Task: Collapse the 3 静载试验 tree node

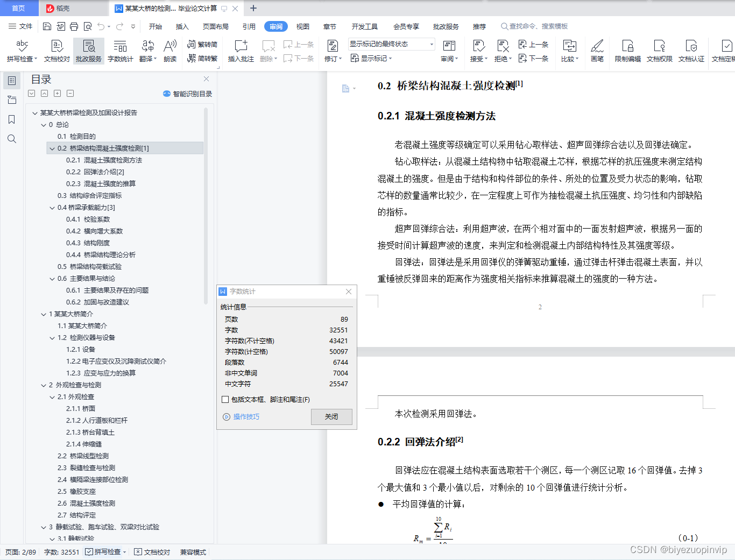Action: pos(44,527)
